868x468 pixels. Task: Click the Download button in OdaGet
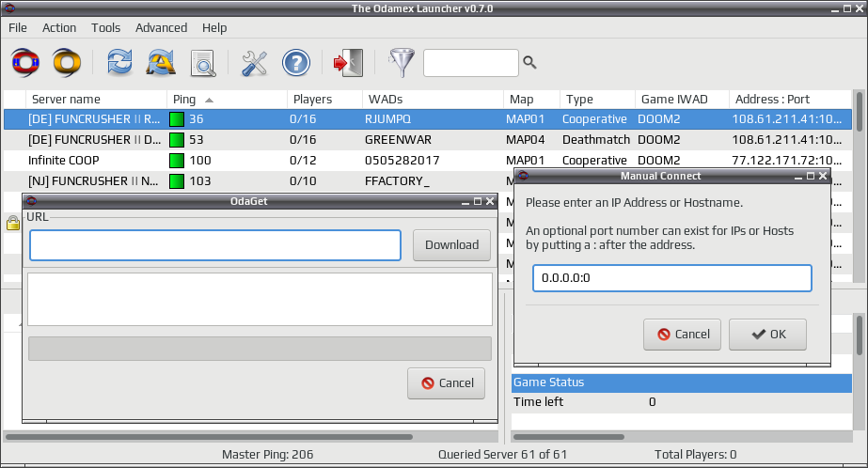(x=451, y=245)
